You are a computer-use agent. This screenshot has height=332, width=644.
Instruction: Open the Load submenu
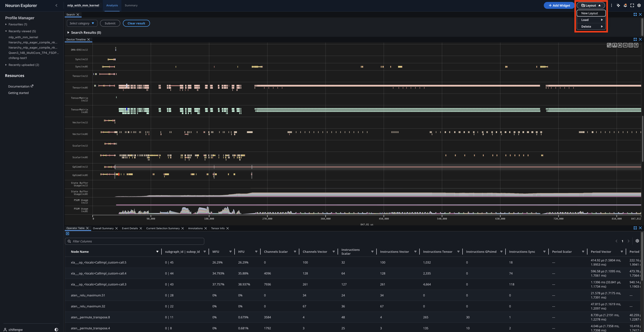pos(591,20)
